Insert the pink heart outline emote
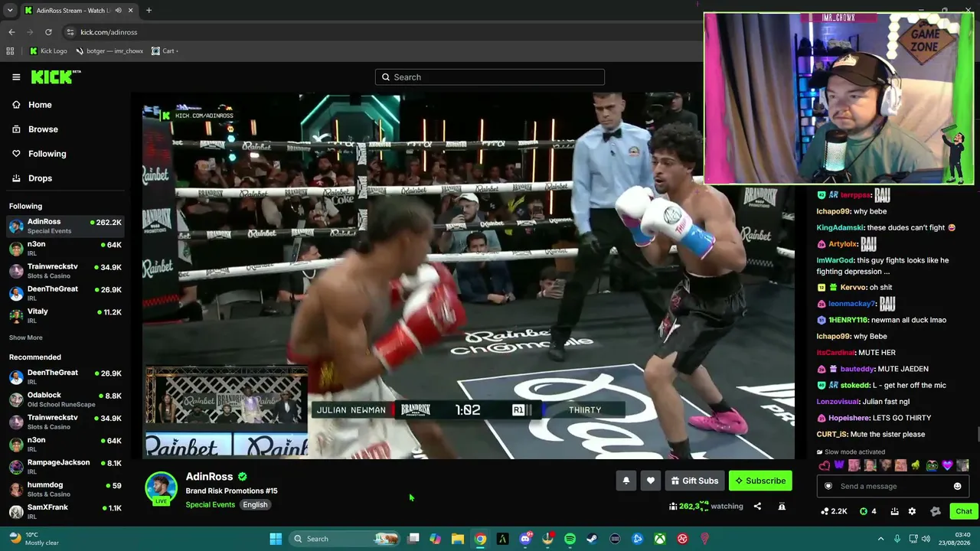 (825, 465)
